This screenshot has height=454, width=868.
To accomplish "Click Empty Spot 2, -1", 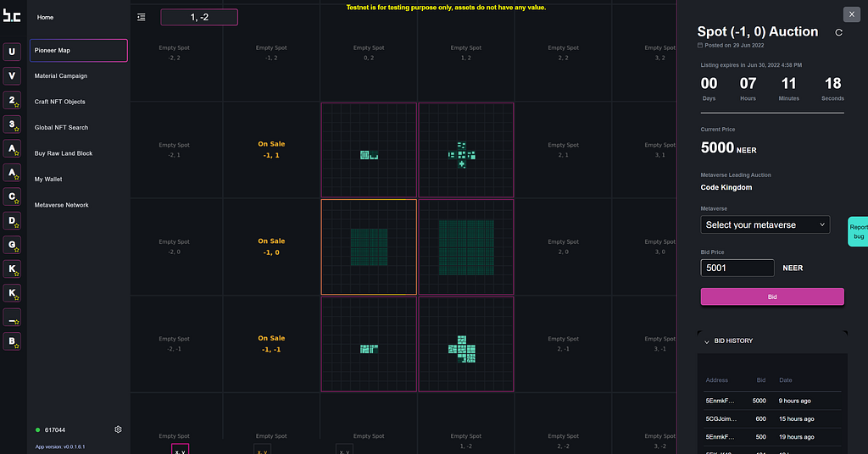I will point(564,343).
